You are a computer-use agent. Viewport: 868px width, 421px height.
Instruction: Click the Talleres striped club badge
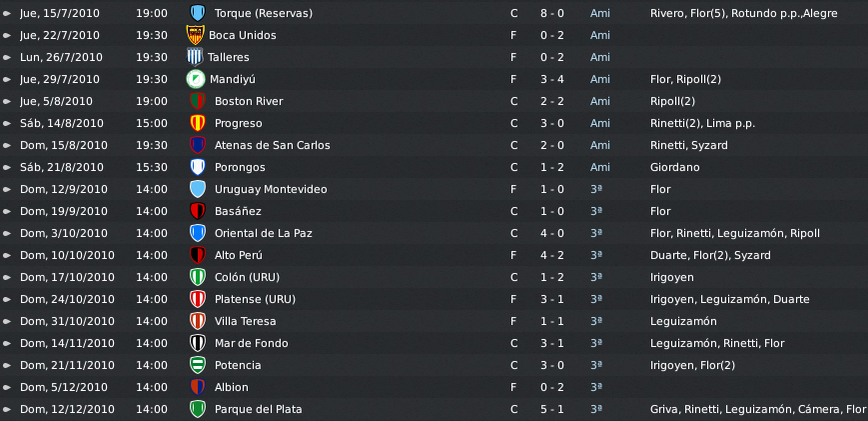195,57
